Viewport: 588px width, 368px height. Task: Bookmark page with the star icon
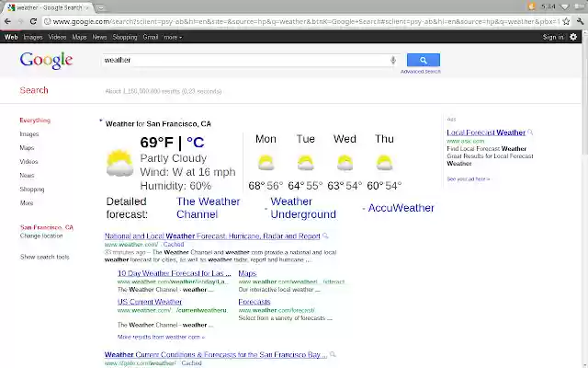tap(566, 21)
